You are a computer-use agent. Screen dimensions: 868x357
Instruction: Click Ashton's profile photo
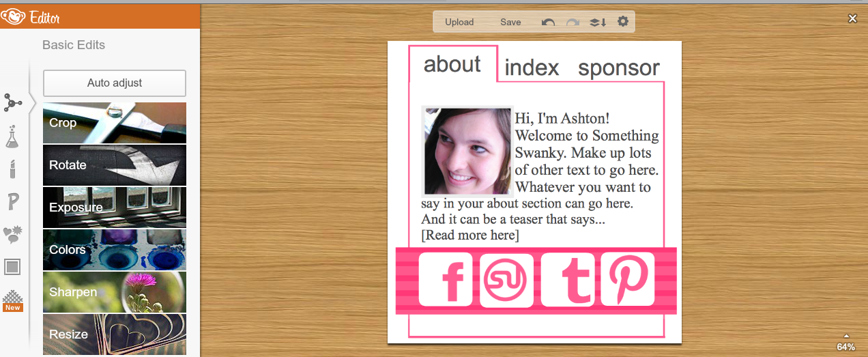(467, 152)
